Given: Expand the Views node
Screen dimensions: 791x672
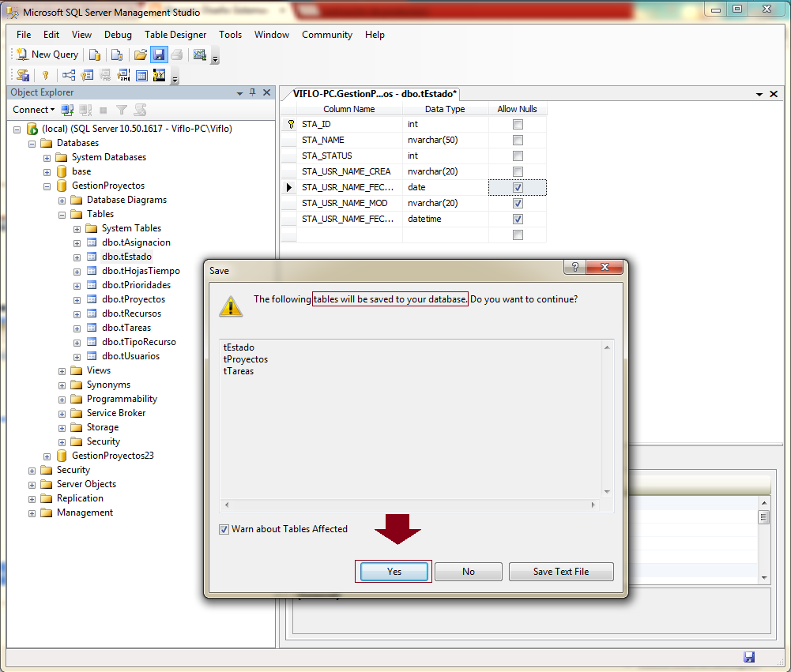Looking at the screenshot, I should [62, 370].
